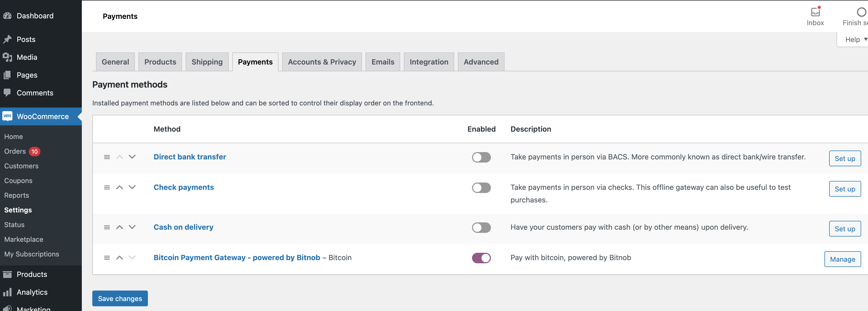Open the Direct bank transfer link
This screenshot has height=311, width=868.
click(190, 157)
